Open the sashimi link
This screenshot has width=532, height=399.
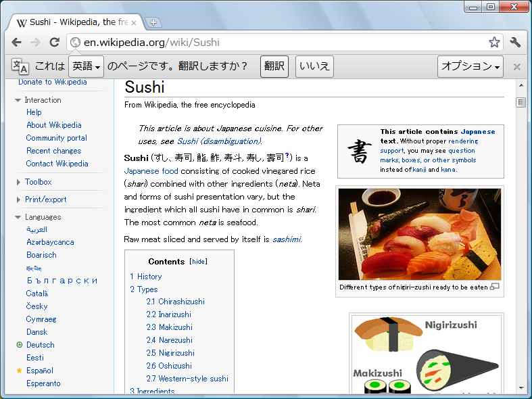click(287, 239)
